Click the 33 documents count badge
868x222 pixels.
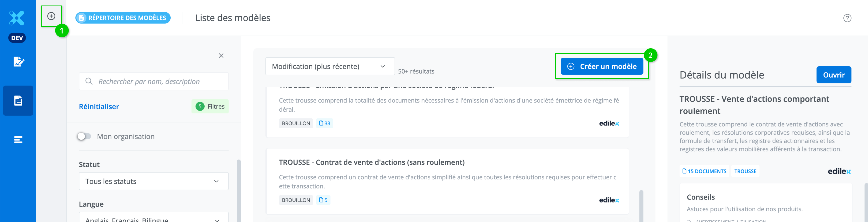click(324, 123)
